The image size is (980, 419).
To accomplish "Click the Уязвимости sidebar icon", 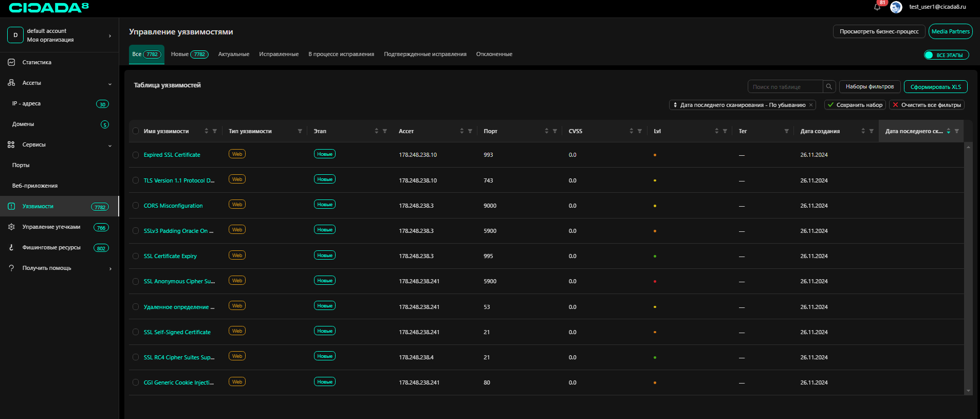I will (11, 206).
